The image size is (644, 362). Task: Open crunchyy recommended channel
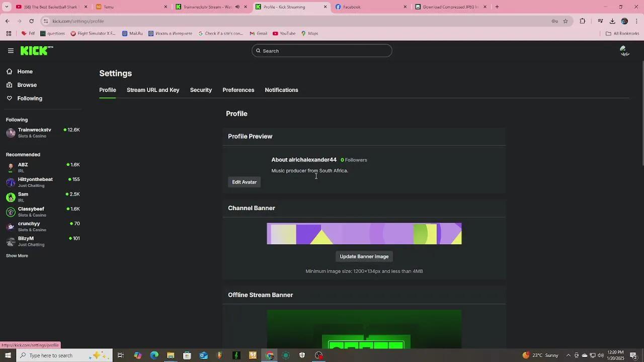[43, 226]
